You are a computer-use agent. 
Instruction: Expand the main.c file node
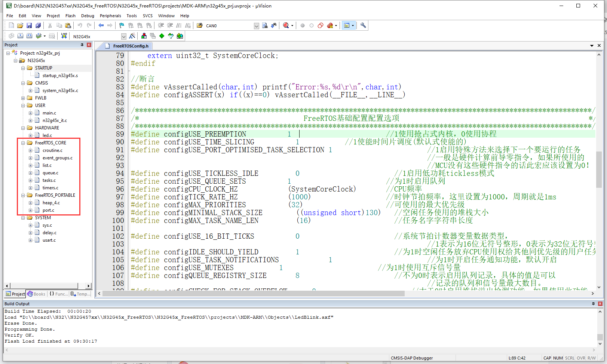tap(30, 113)
